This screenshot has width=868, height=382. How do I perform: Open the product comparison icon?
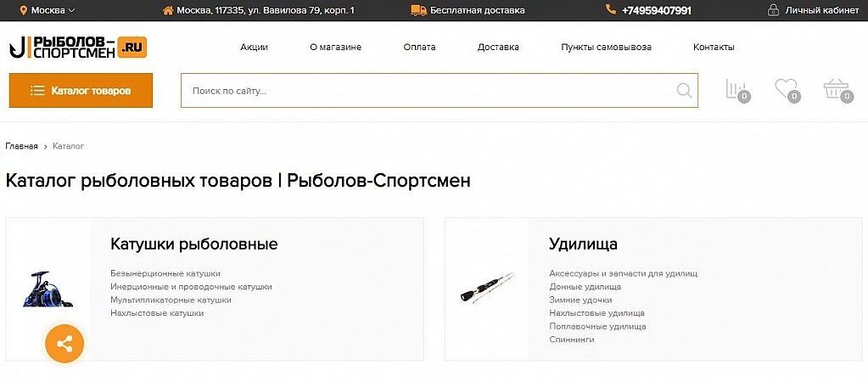(736, 90)
